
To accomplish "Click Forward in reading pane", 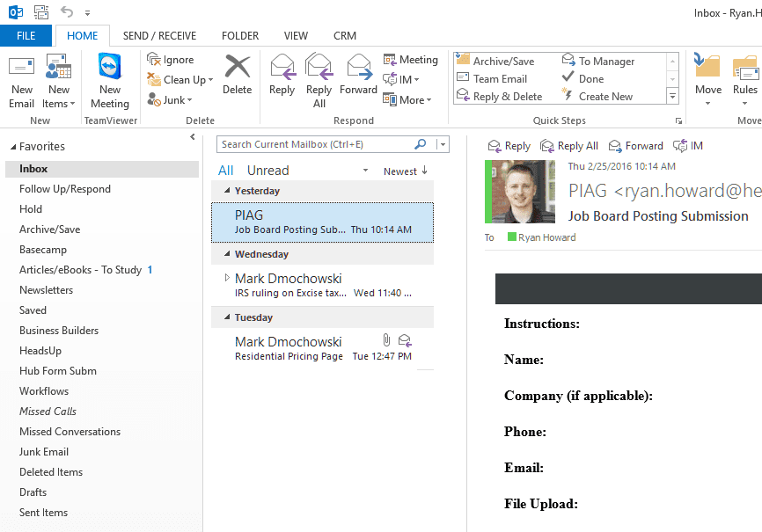I will (x=635, y=146).
